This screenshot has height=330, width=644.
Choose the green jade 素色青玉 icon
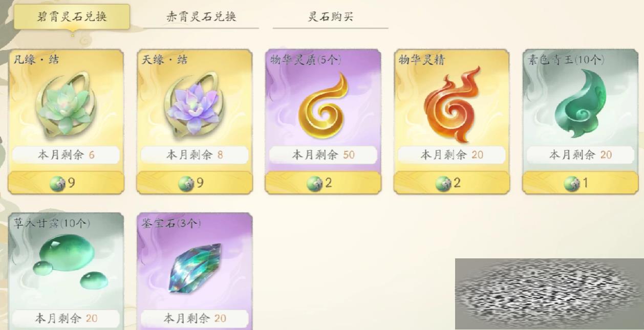(581, 104)
